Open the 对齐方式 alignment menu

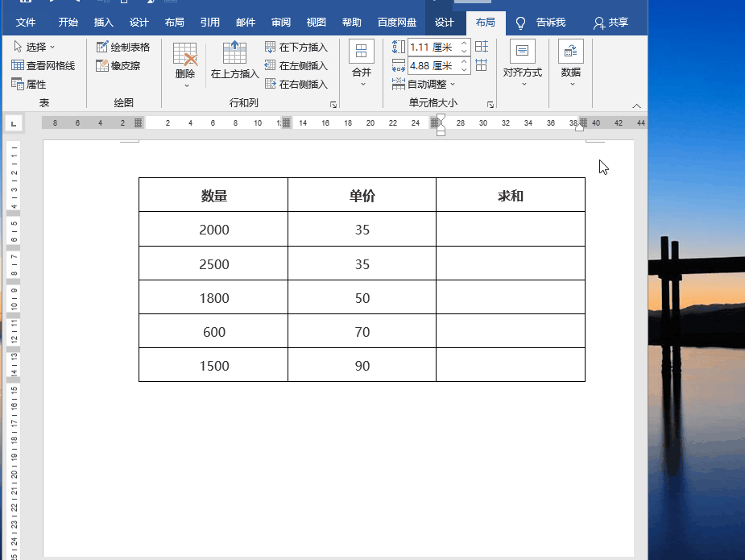tap(523, 63)
